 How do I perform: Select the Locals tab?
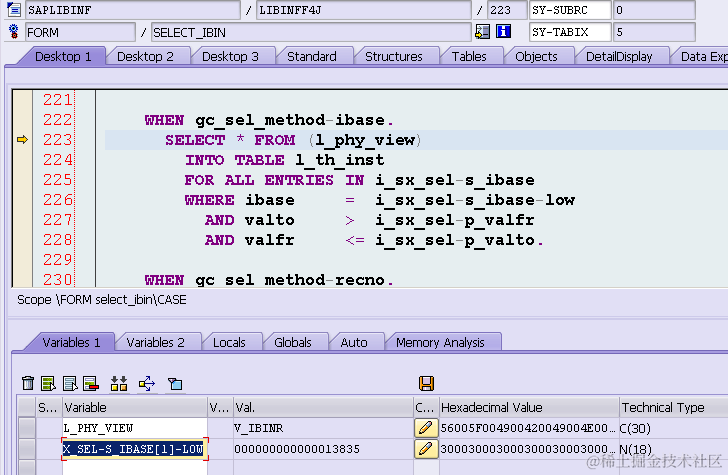(x=229, y=343)
